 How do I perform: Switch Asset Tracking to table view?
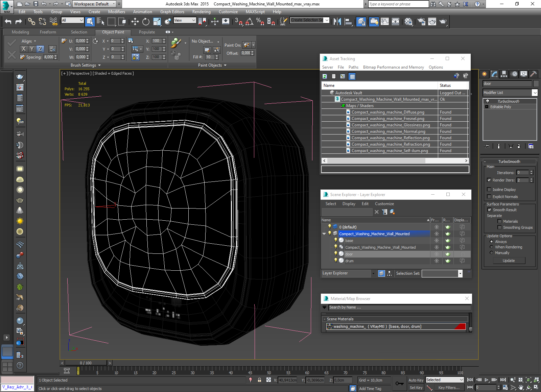click(352, 76)
